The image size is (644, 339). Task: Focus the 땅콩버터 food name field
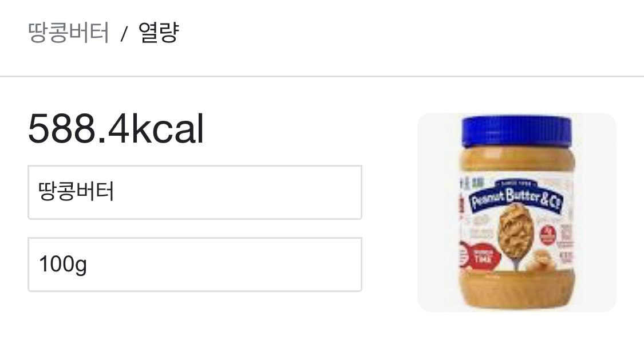(195, 192)
